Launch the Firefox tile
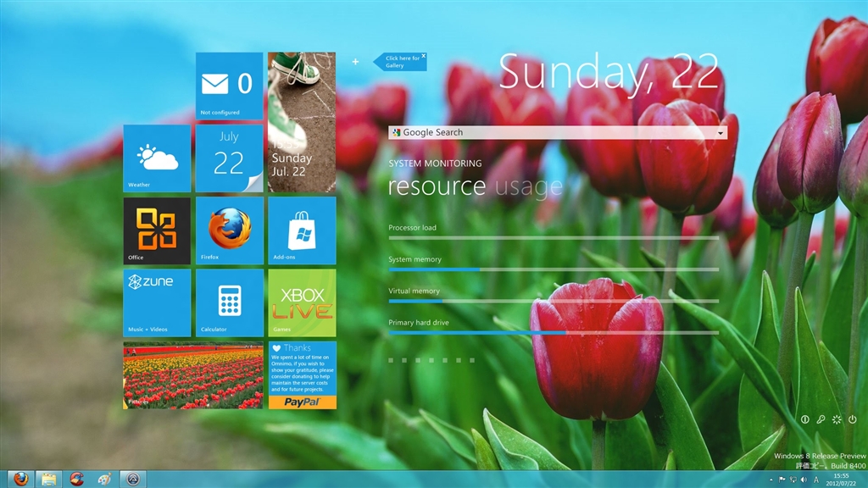Image resolution: width=868 pixels, height=488 pixels. click(x=229, y=230)
